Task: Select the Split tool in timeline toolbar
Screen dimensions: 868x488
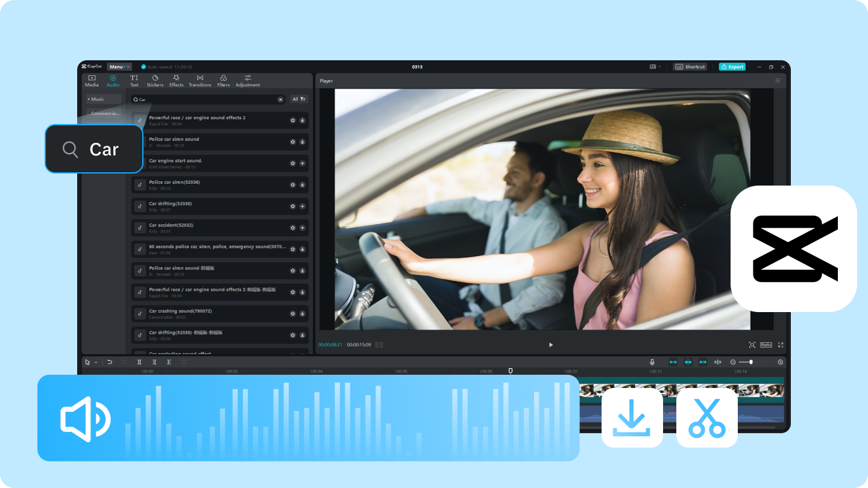Action: (139, 362)
